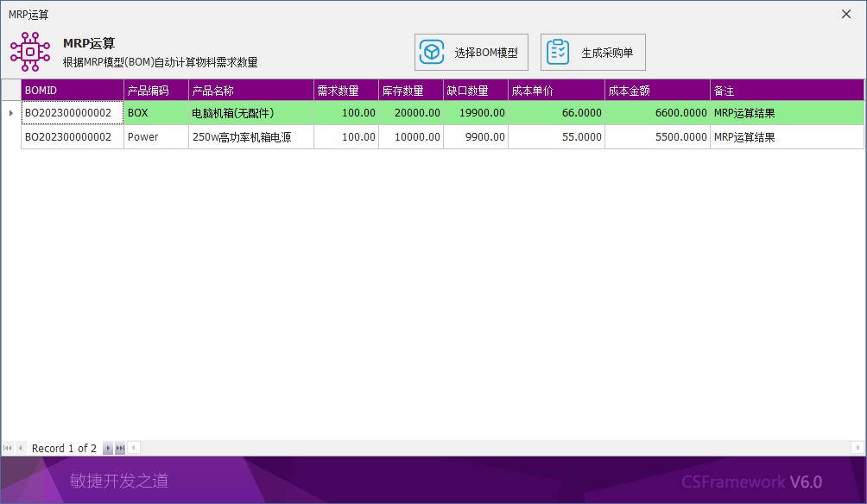Select 需求数量 cell in Power row
This screenshot has width=867, height=504.
(x=346, y=137)
